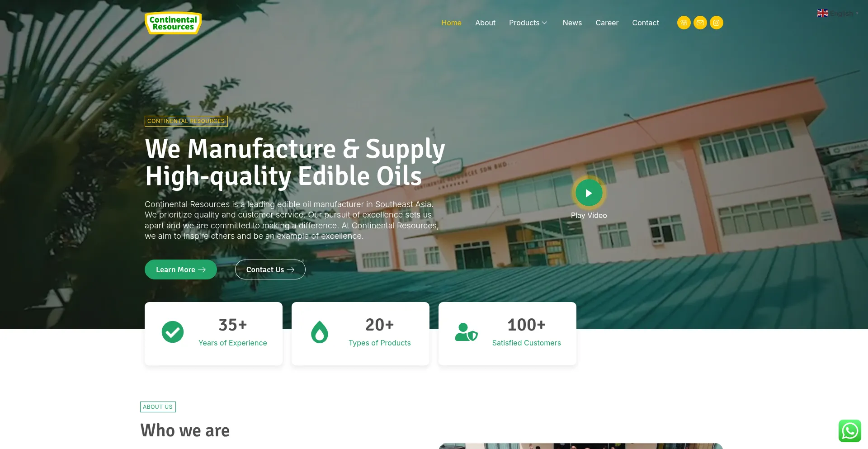The image size is (868, 449).
Task: Navigate to the Career page
Action: point(607,23)
